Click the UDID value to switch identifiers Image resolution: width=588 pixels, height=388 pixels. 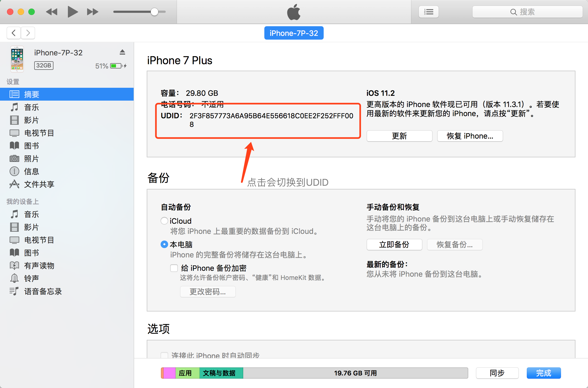pos(271,120)
